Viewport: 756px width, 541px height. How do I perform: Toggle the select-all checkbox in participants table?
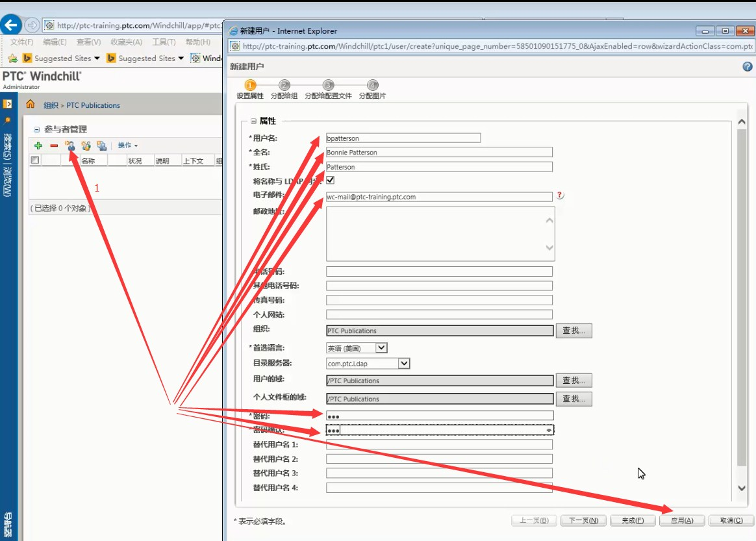tap(34, 160)
